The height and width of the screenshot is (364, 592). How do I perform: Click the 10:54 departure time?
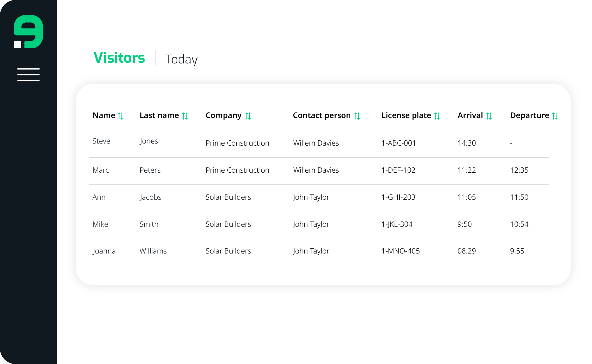519,224
